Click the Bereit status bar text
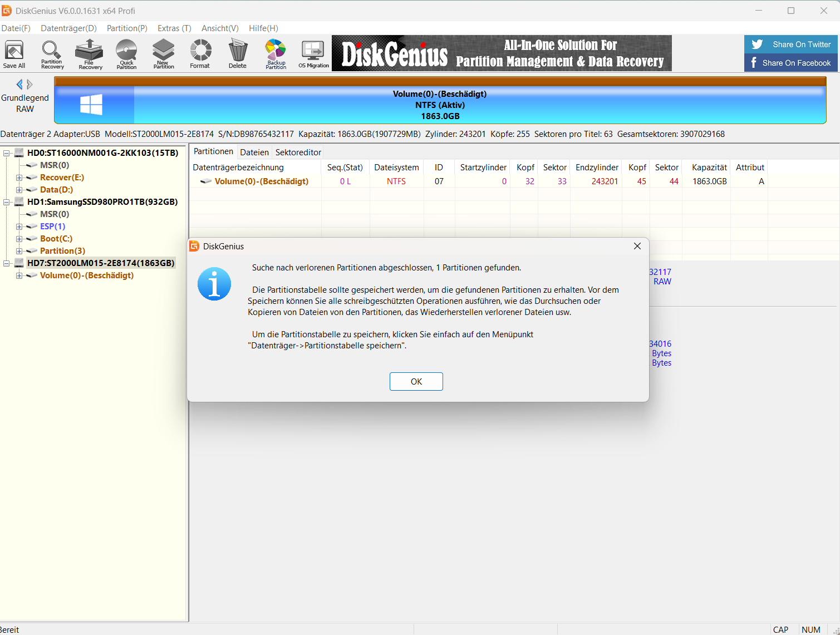 pos(9,630)
